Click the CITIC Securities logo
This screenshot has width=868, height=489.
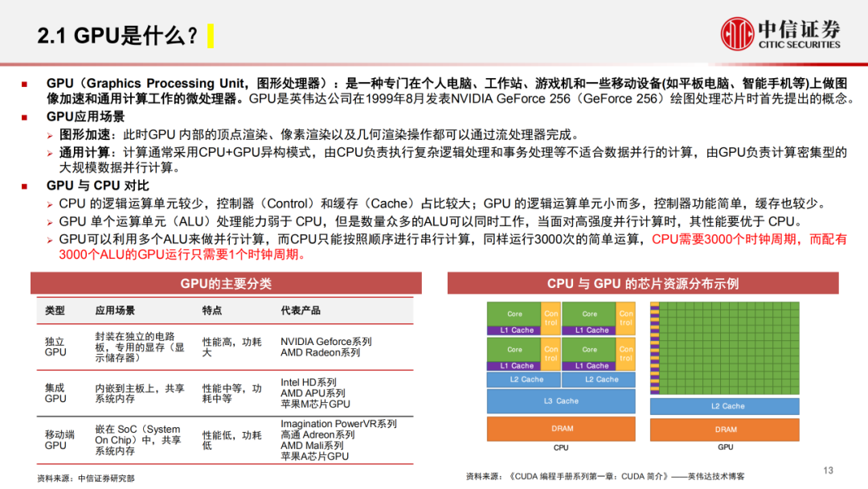click(x=778, y=32)
